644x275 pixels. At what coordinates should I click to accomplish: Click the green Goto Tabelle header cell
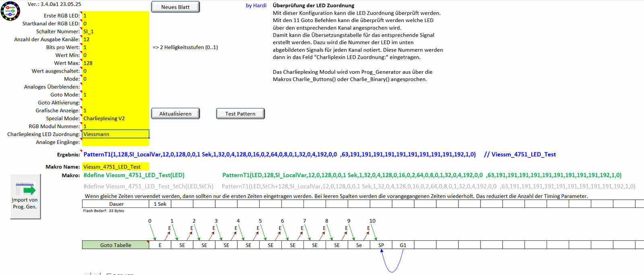116,245
